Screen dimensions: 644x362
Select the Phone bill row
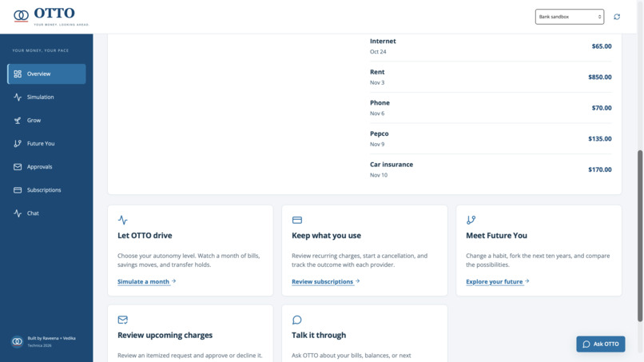click(491, 108)
